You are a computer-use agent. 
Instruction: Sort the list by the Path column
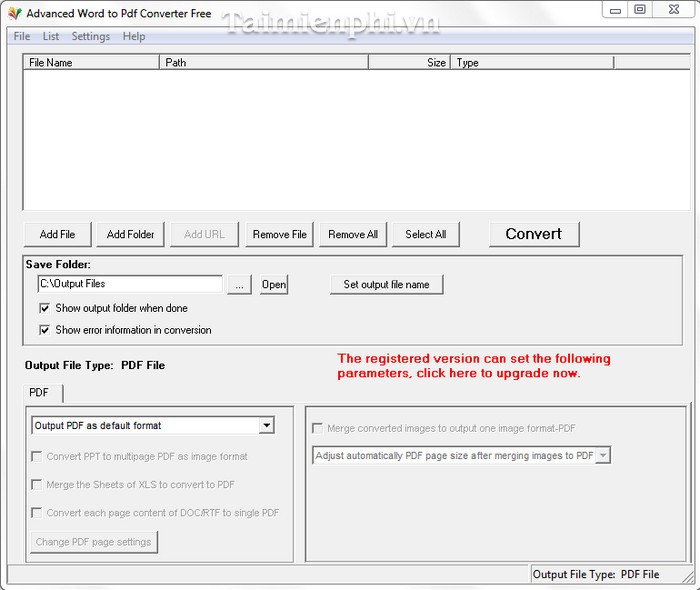click(x=264, y=62)
